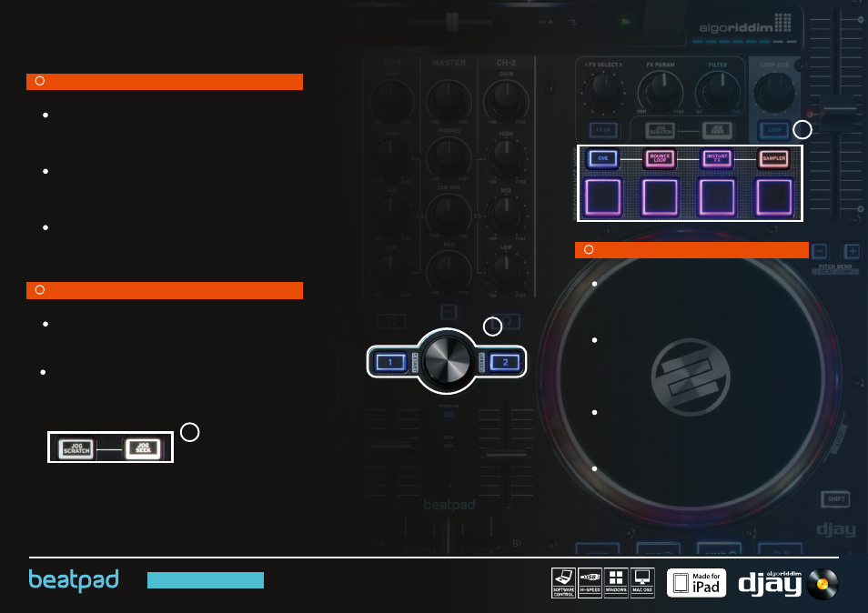This screenshot has width=868, height=613.
Task: Click the FILTER knob
Action: click(x=718, y=91)
